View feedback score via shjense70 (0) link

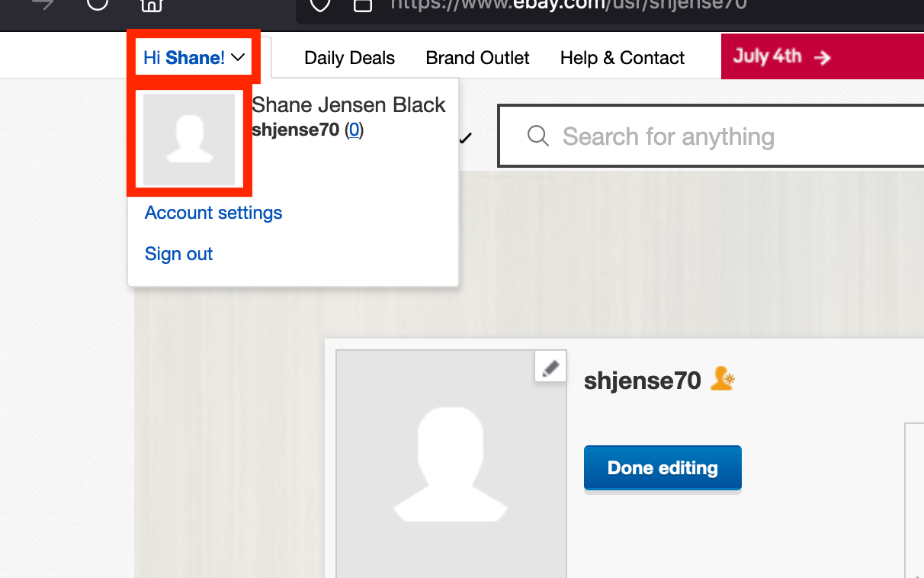coord(354,130)
